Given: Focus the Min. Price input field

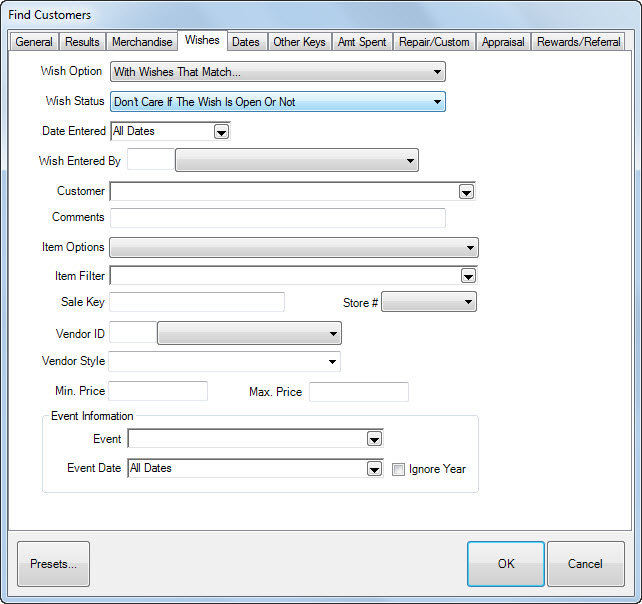Looking at the screenshot, I should [x=158, y=392].
